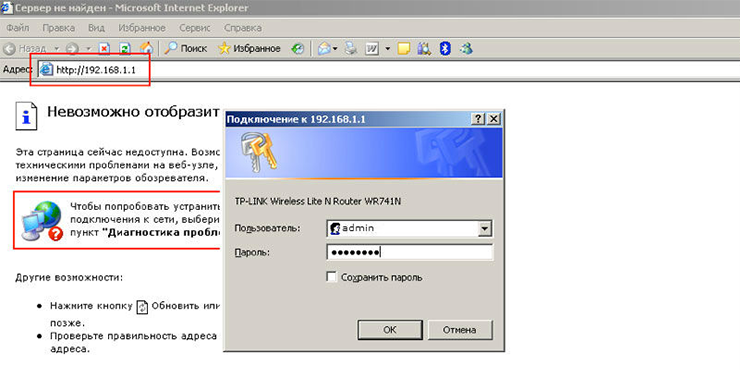This screenshot has height=370, width=740.
Task: Click the Отмена cancel button
Action: point(459,330)
